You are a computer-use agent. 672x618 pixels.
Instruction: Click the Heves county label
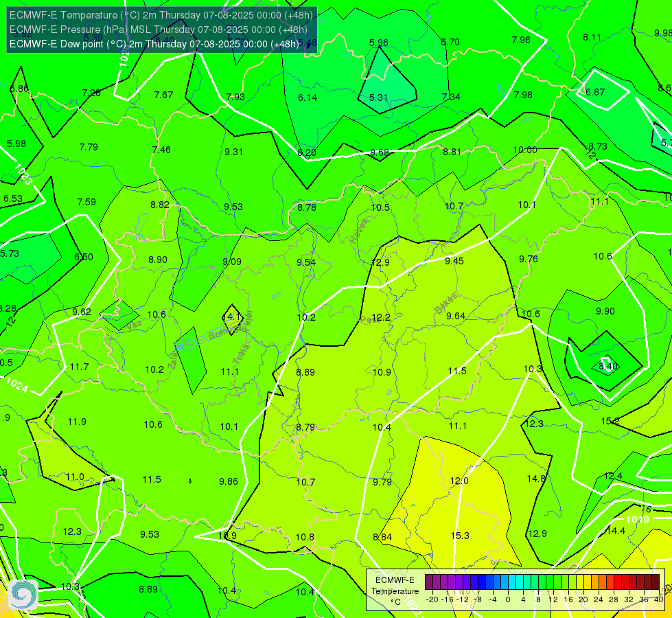tap(359, 231)
